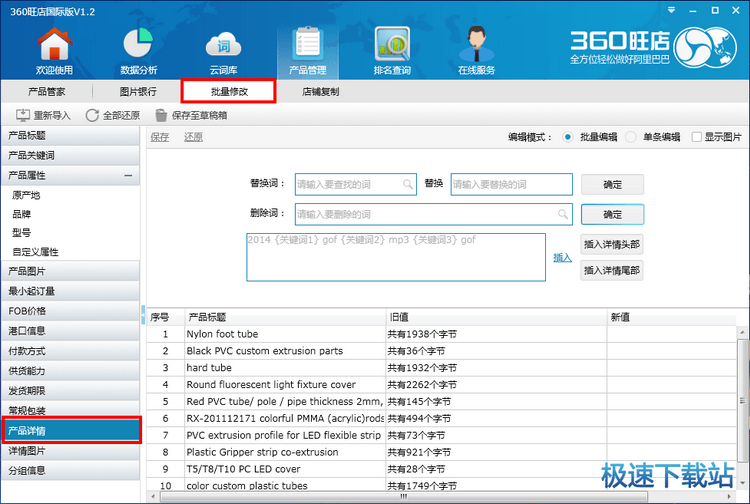Click the 全部还原 refresh icon
This screenshot has height=504, width=750.
pos(92,115)
